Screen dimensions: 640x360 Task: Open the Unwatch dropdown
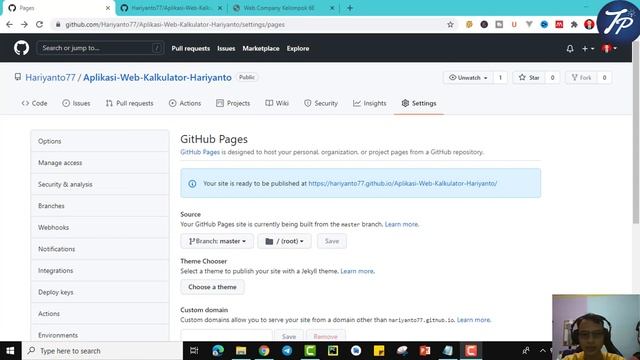[469, 78]
